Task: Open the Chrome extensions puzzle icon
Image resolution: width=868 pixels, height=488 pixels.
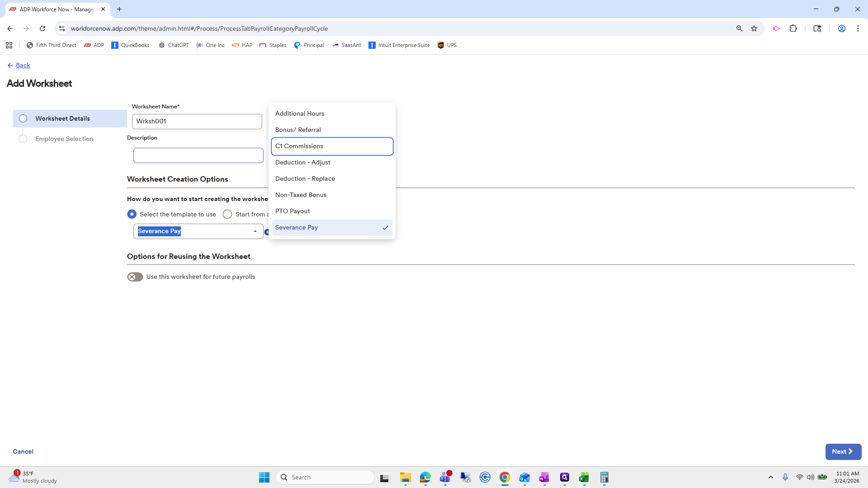Action: pyautogui.click(x=793, y=28)
